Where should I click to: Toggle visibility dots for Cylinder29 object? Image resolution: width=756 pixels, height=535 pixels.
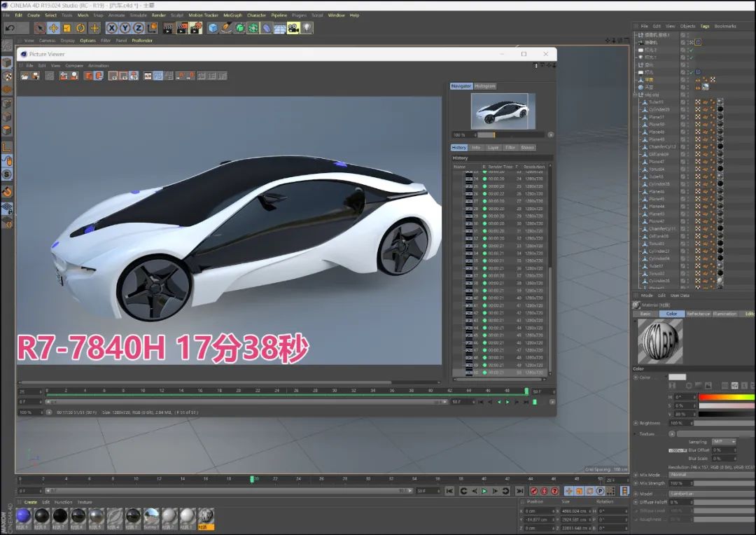point(689,109)
